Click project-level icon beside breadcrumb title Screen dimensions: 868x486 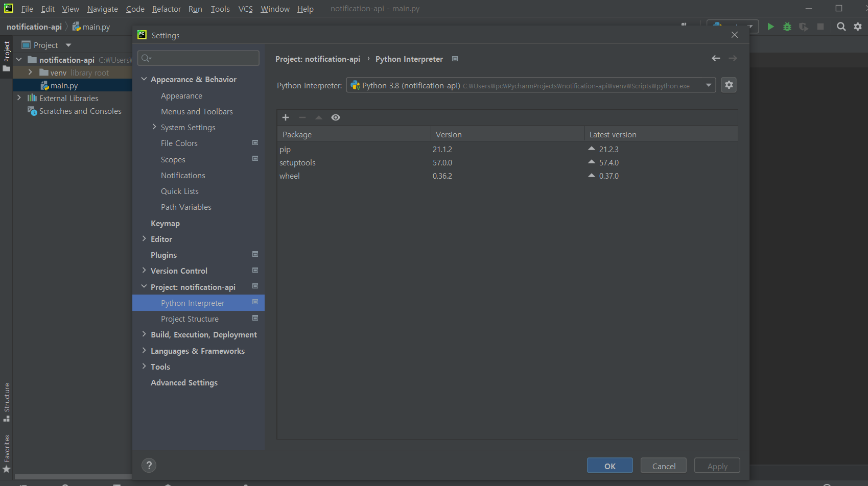coord(455,59)
